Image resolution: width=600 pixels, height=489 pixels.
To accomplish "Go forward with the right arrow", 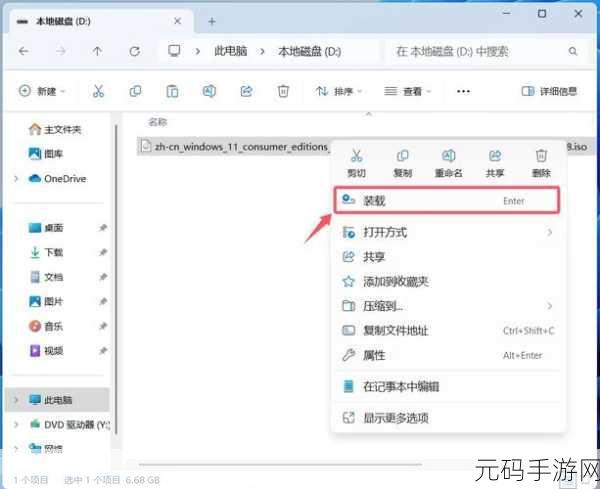I will pos(61,51).
